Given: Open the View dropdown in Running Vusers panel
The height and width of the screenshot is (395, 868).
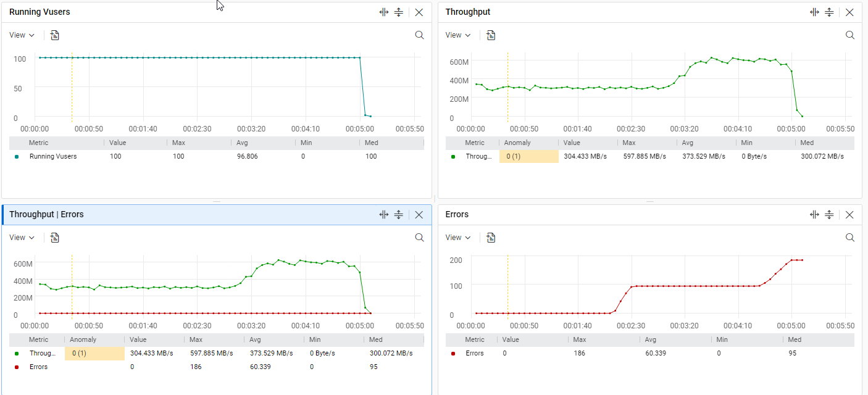Looking at the screenshot, I should (x=22, y=35).
